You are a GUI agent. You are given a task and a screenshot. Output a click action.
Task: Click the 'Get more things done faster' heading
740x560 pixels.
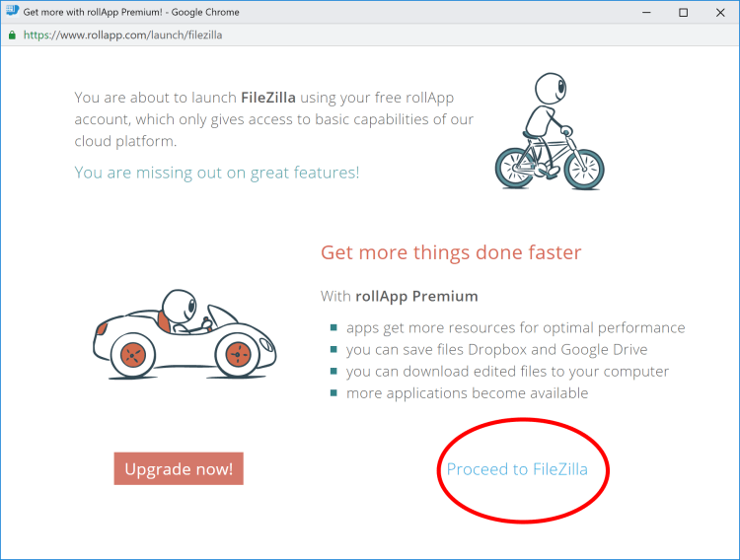tap(451, 252)
